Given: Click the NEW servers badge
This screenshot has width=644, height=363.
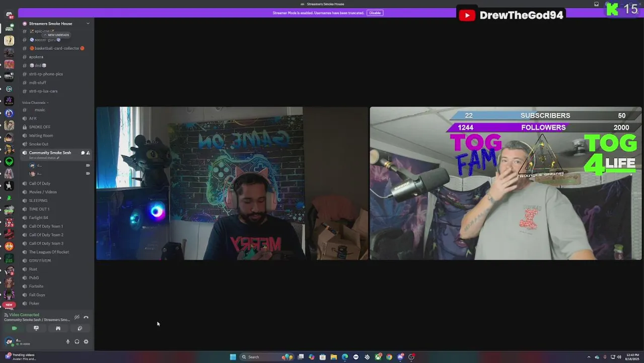Looking at the screenshot, I should pyautogui.click(x=9, y=305).
